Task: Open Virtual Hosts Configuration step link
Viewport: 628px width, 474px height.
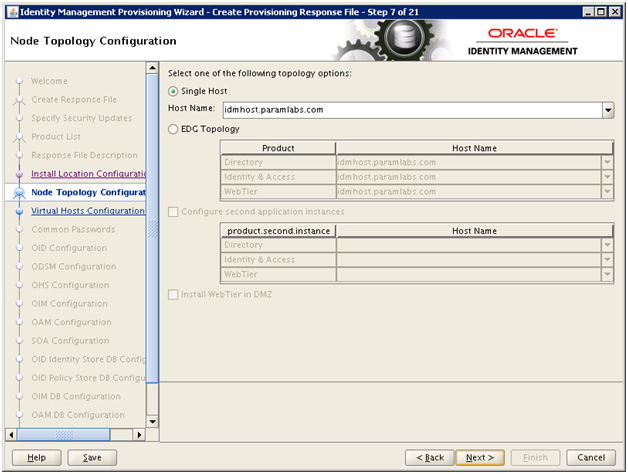Action: [x=88, y=211]
